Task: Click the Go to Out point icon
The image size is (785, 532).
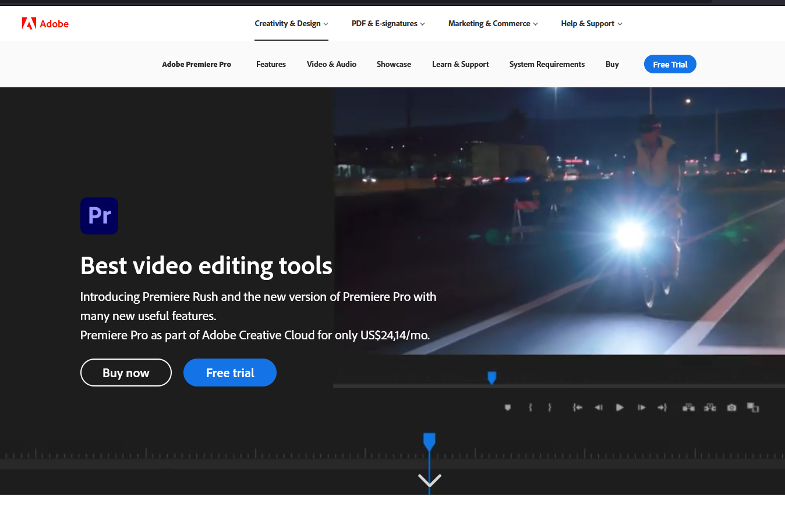Action: (662, 407)
